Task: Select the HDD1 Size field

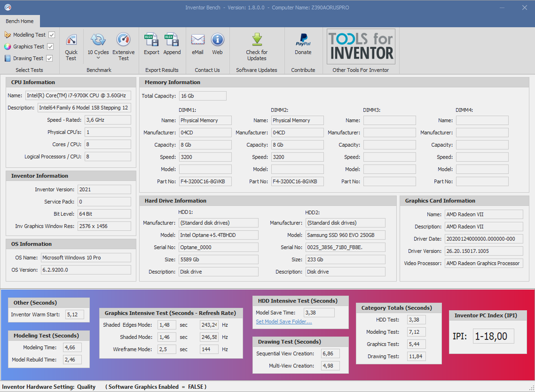Action: 218,260
